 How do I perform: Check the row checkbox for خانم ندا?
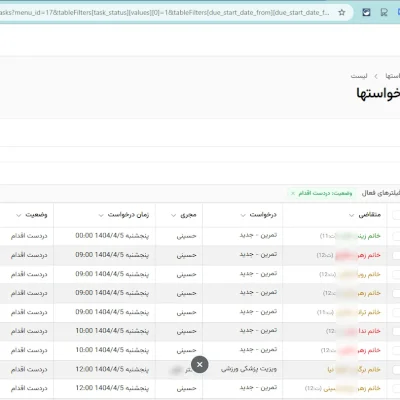point(396,331)
